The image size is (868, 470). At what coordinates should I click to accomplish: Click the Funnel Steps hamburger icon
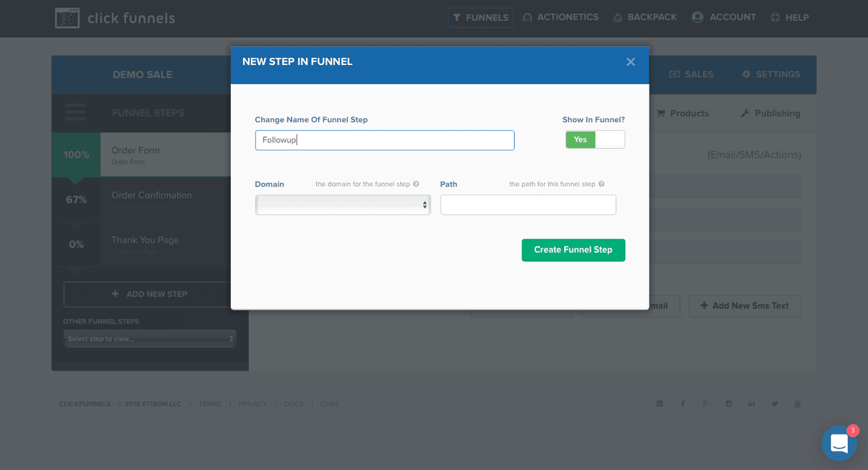click(x=75, y=113)
